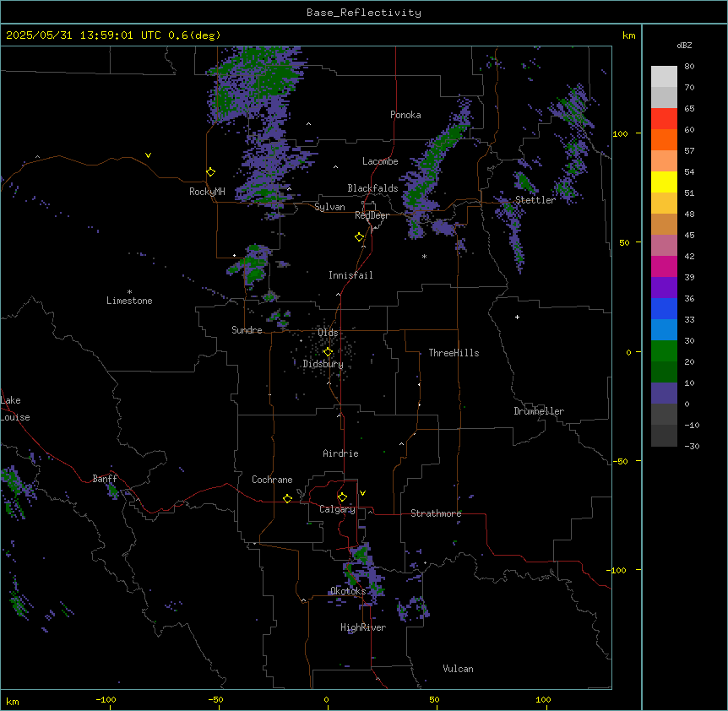The height and width of the screenshot is (711, 728).
Task: Click the Calgary city label
Action: 337,509
